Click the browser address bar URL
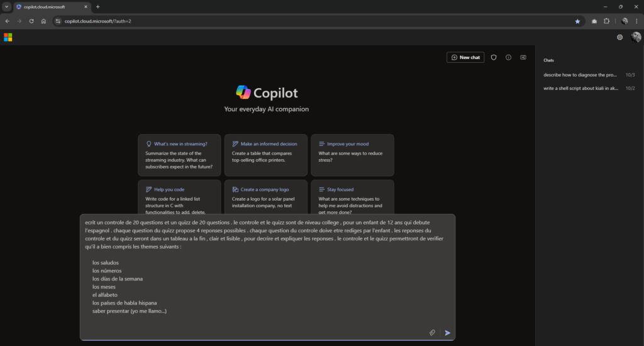 pyautogui.click(x=97, y=21)
